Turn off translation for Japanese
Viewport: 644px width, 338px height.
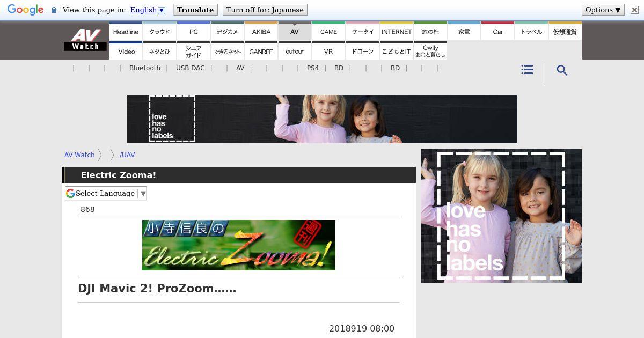coord(265,10)
